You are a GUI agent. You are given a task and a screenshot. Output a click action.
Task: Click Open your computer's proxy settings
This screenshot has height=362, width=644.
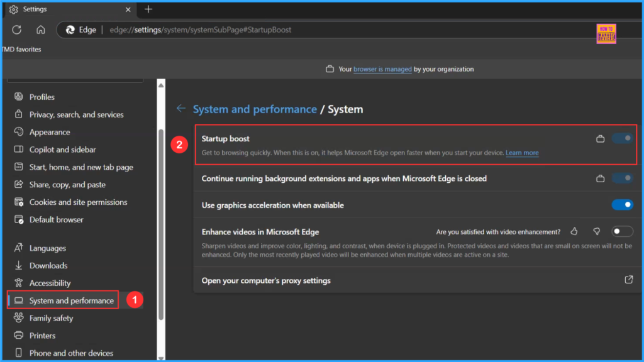(418, 280)
